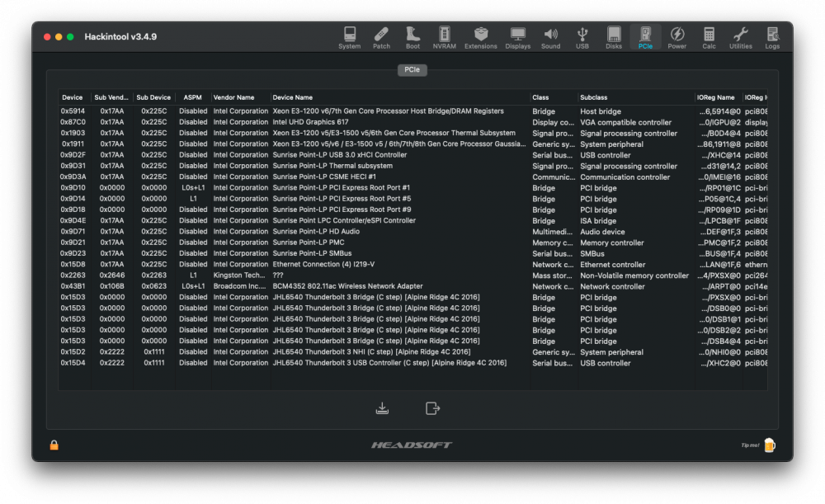This screenshot has height=504, width=825.
Task: Open the System toolbar section
Action: [349, 38]
